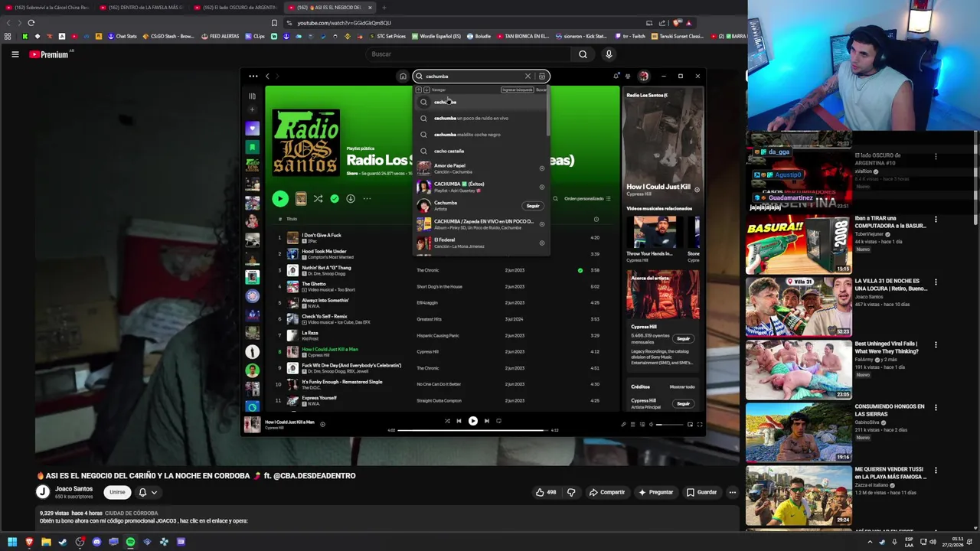Expand Spotify library sidebar
The width and height of the screenshot is (980, 551).
pyautogui.click(x=253, y=96)
